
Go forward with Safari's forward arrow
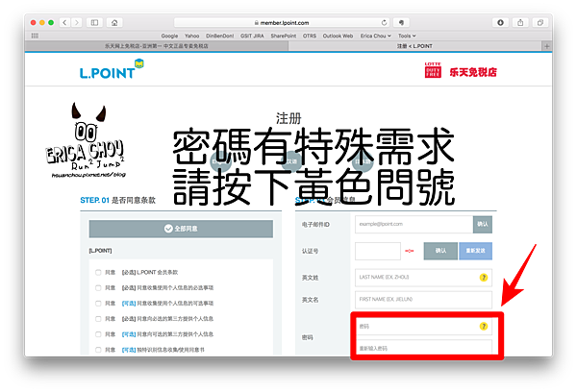77,23
